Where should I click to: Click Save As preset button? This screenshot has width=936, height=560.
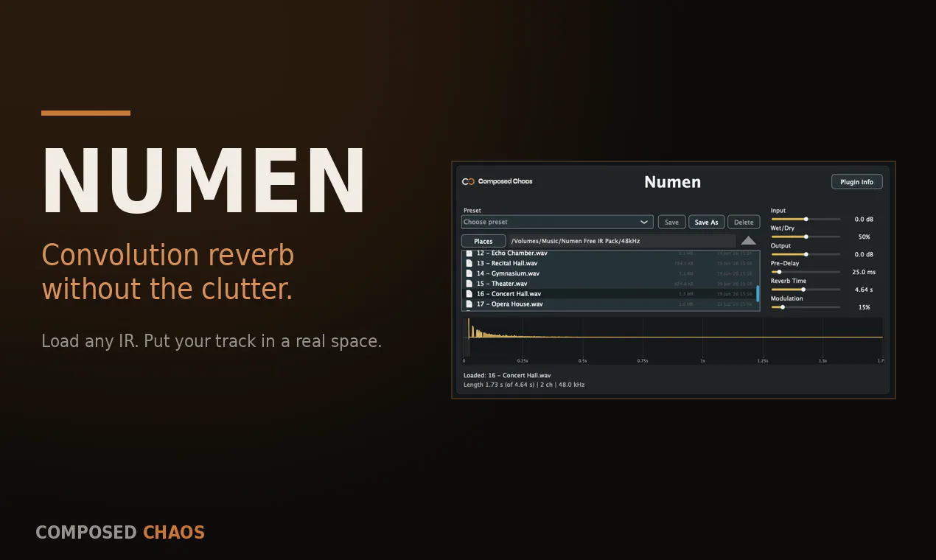[x=706, y=222]
